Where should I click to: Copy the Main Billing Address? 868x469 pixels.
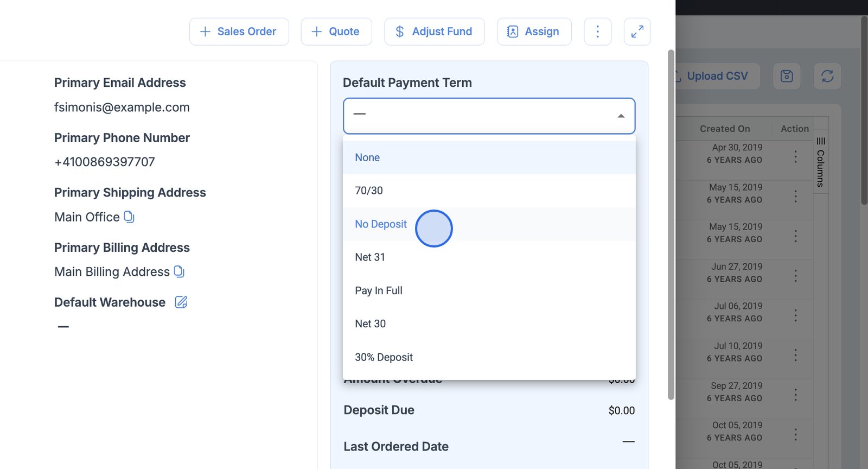click(179, 272)
